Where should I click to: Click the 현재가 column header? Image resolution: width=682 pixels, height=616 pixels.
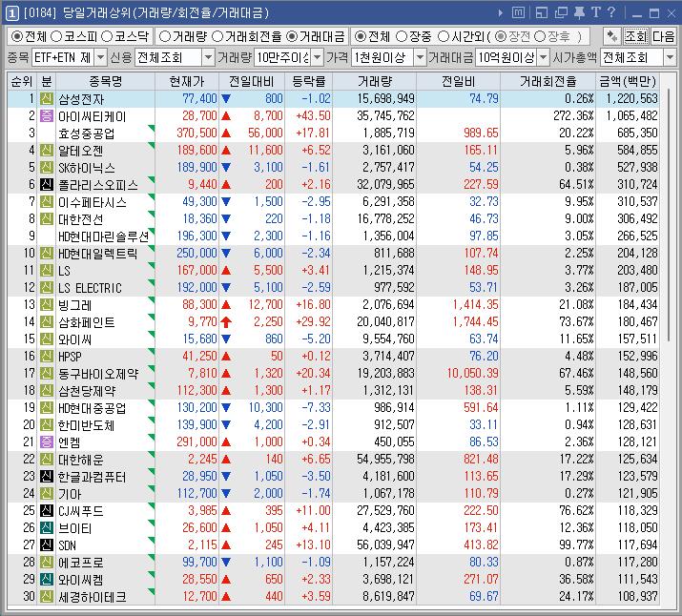click(187, 81)
